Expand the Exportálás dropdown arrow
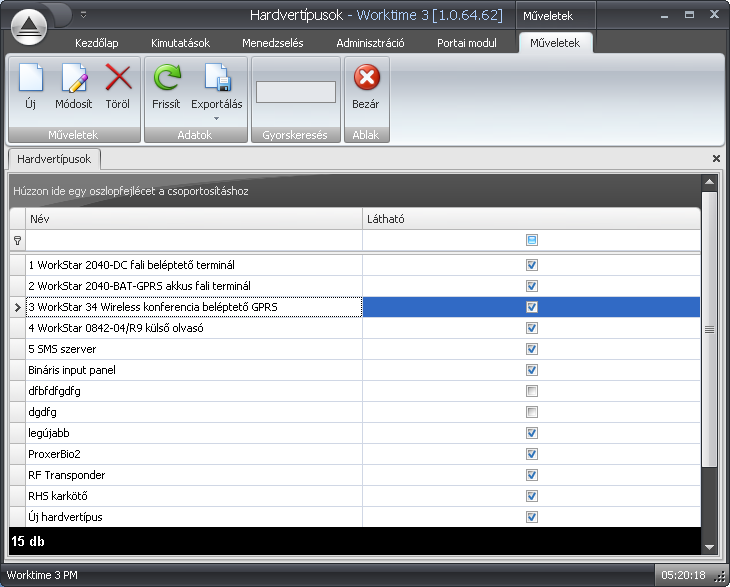The width and height of the screenshot is (730, 587). point(216,119)
